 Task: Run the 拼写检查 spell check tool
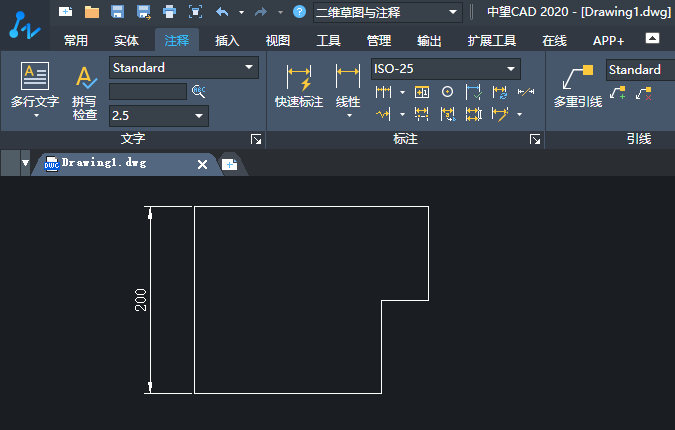(x=85, y=93)
